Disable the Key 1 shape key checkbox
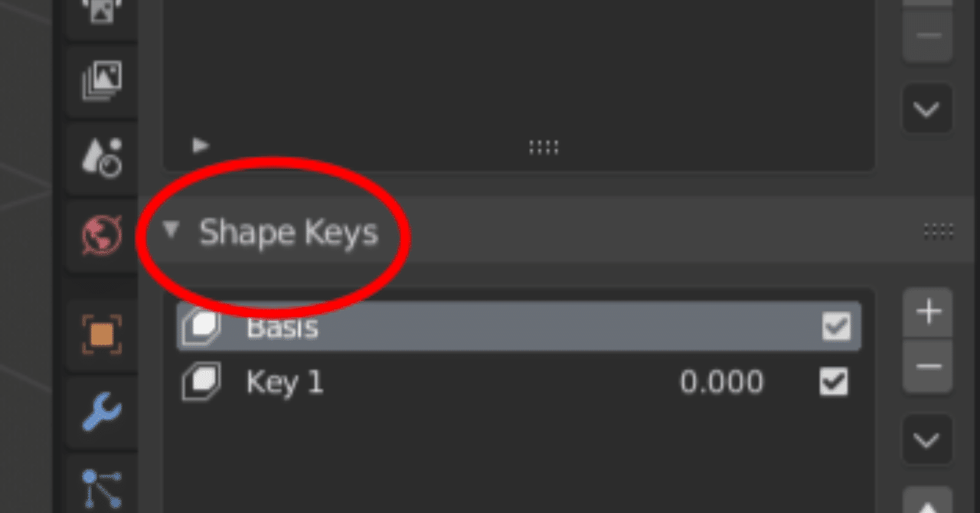 pos(834,381)
